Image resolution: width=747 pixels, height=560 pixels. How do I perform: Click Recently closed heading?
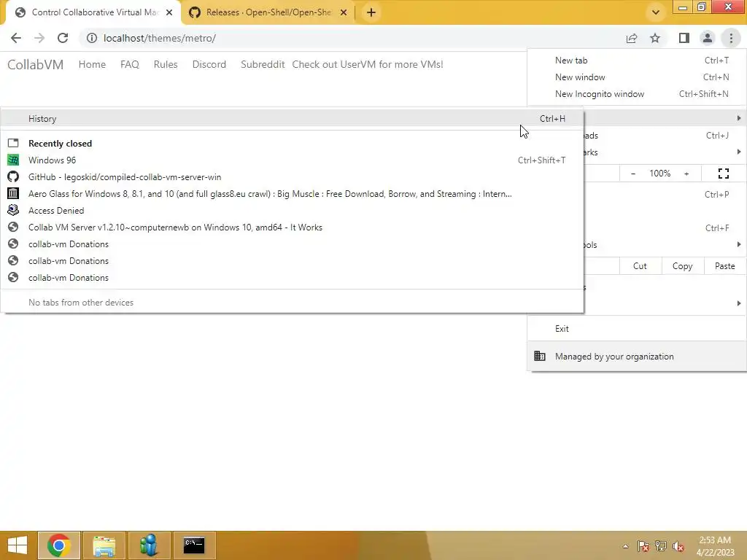coord(60,144)
